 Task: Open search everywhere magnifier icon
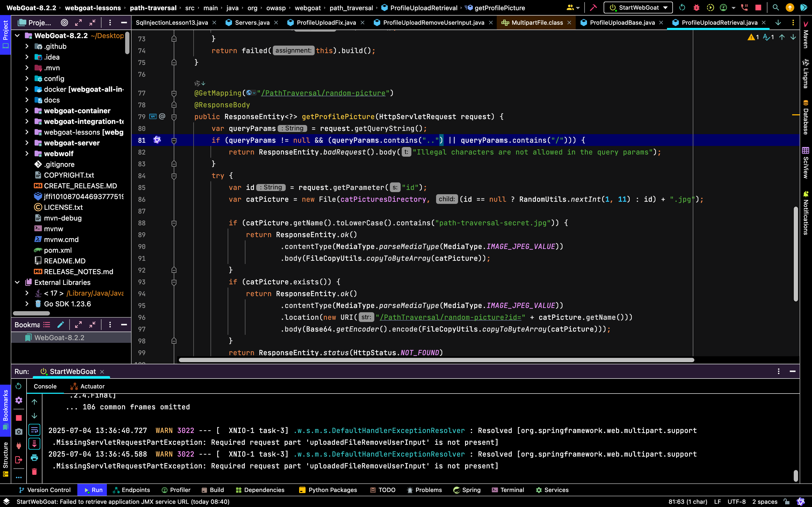775,8
